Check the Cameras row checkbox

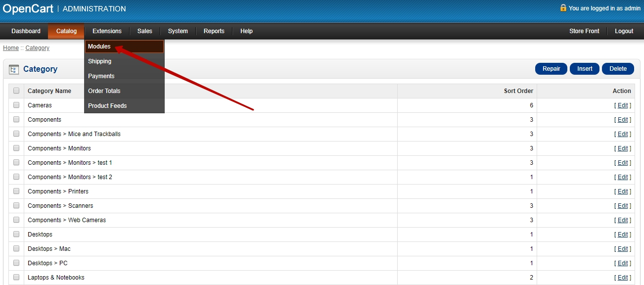16,105
